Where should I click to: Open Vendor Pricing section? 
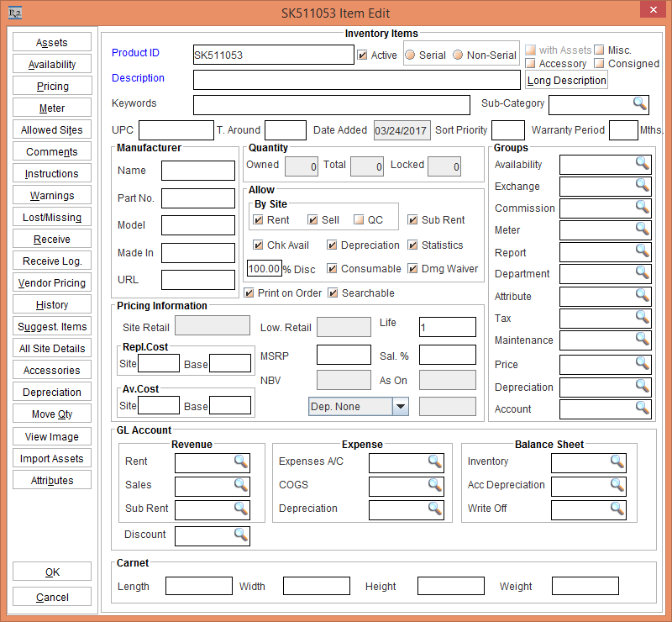pyautogui.click(x=52, y=282)
